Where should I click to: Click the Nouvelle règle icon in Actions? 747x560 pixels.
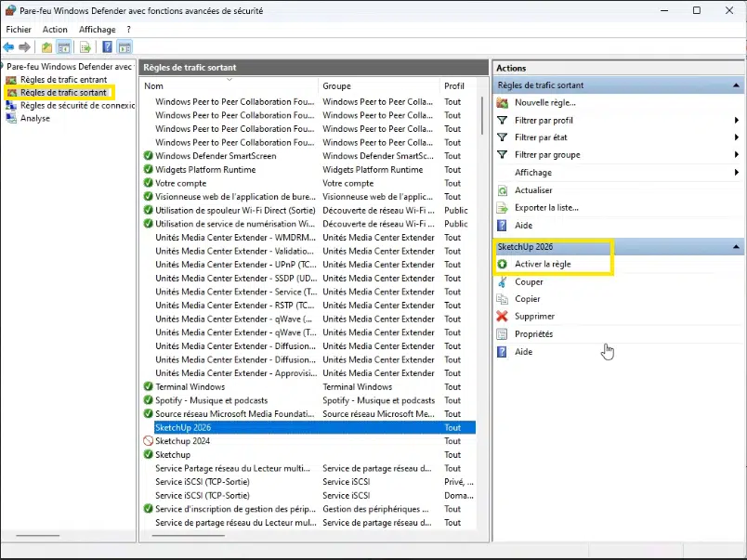pyautogui.click(x=503, y=102)
